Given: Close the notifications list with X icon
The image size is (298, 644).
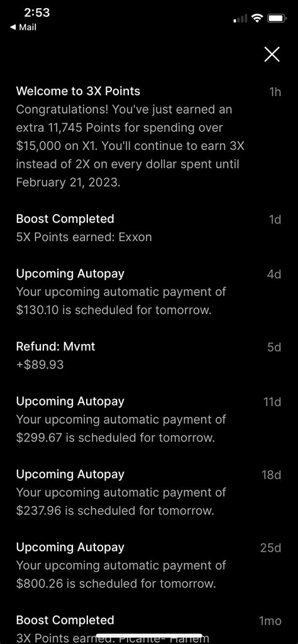Looking at the screenshot, I should [x=272, y=54].
